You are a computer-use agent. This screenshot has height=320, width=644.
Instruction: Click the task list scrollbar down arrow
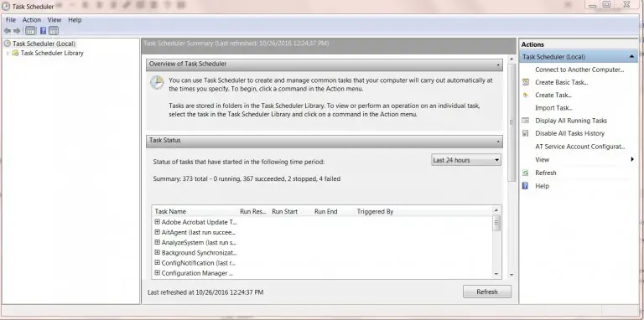pos(496,274)
